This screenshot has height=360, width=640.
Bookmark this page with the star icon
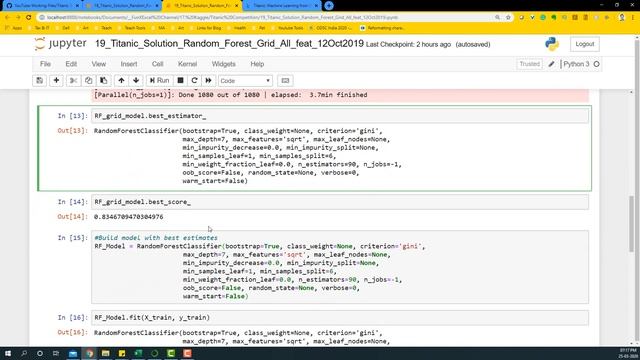tap(508, 18)
